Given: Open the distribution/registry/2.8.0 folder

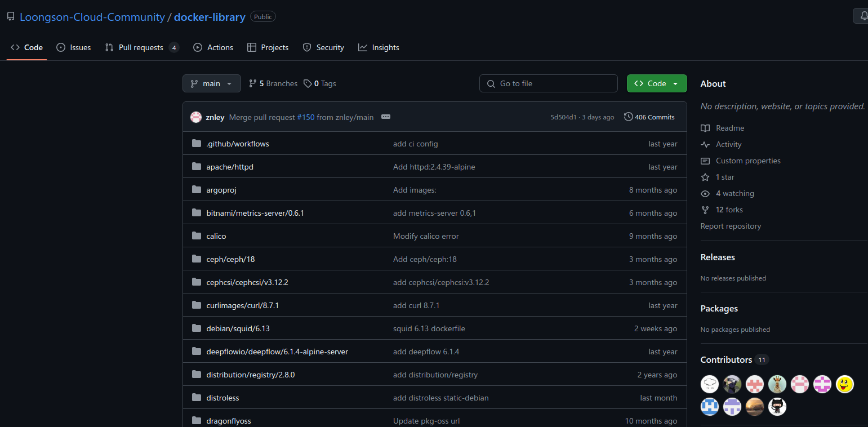Looking at the screenshot, I should (x=251, y=375).
